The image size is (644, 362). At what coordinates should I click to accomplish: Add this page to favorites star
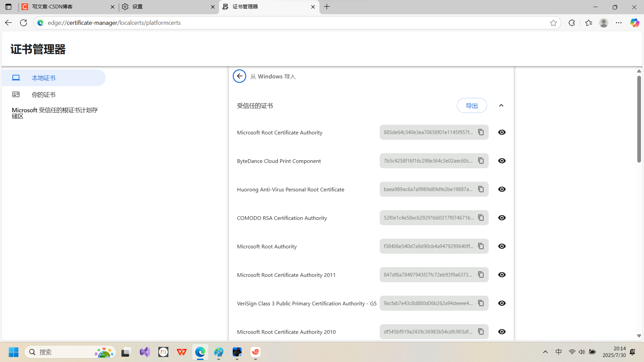[553, 23]
